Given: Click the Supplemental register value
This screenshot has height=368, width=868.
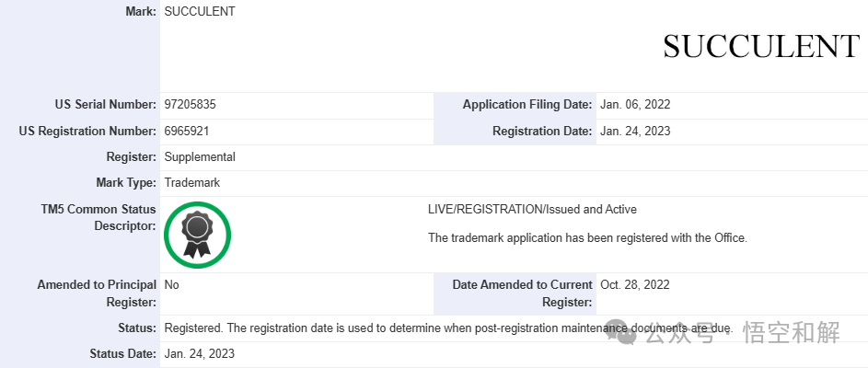Looking at the screenshot, I should 200,156.
